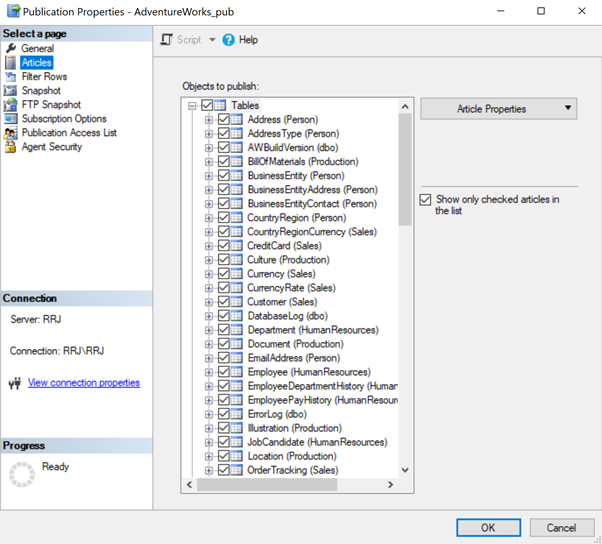Viewport: 602px width, 544px height.
Task: Expand the BusinessEntityContact (Person) node
Action: 208,204
